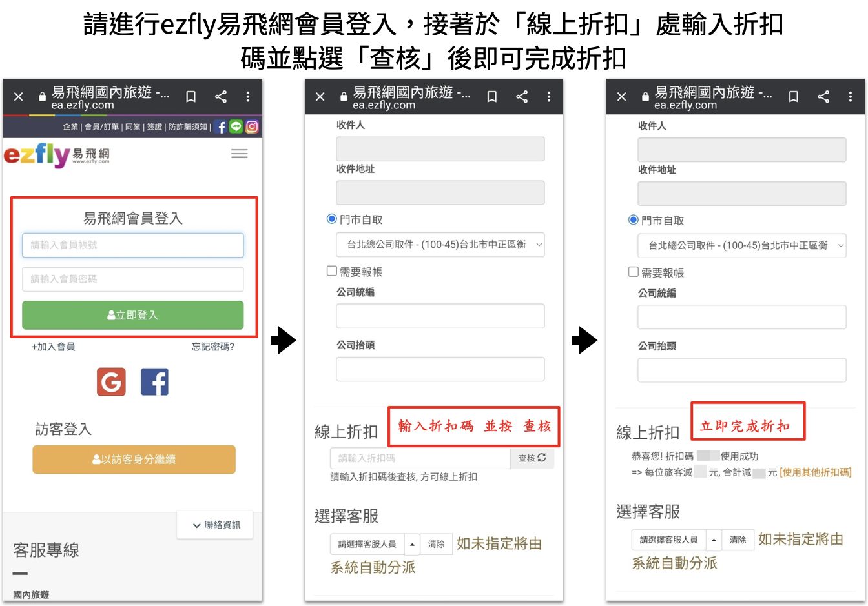
Task: Sign in with the Google icon
Action: coord(111,382)
